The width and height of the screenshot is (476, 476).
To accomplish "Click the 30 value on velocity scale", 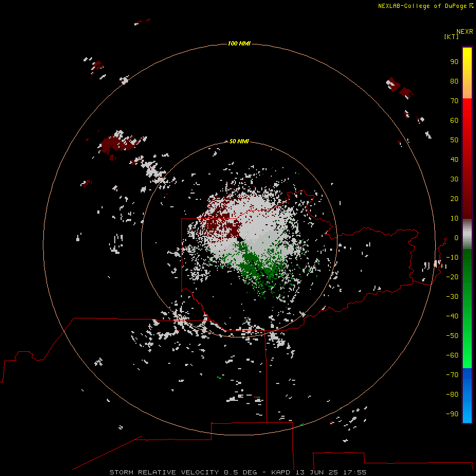I will pyautogui.click(x=454, y=179).
